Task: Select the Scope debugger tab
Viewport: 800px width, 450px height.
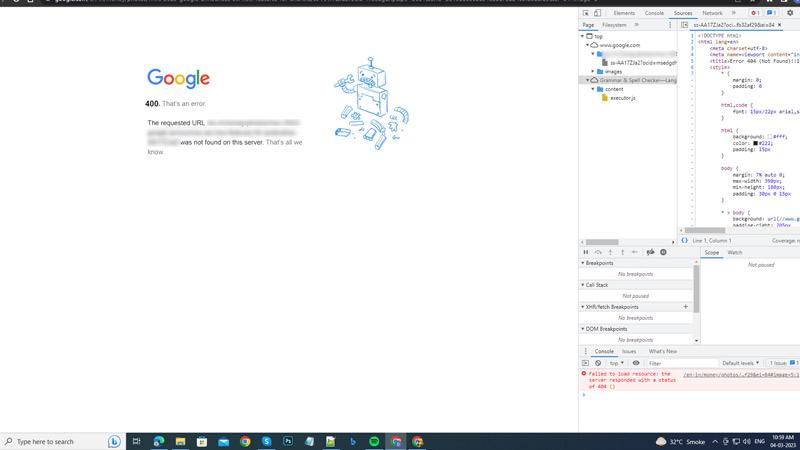Action: click(711, 253)
